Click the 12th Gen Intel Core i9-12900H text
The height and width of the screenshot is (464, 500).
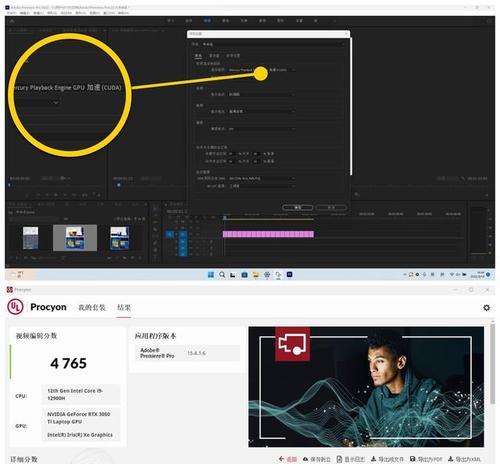coord(75,394)
